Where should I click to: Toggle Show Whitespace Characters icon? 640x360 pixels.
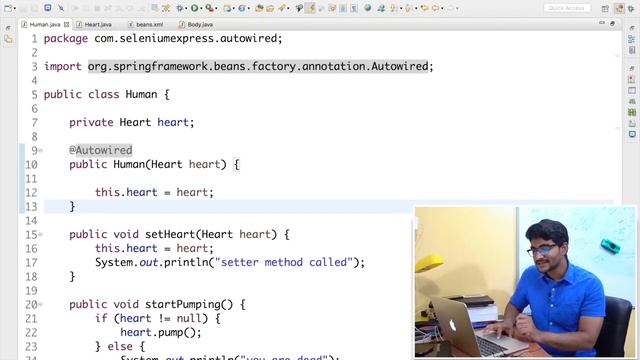pos(354,8)
